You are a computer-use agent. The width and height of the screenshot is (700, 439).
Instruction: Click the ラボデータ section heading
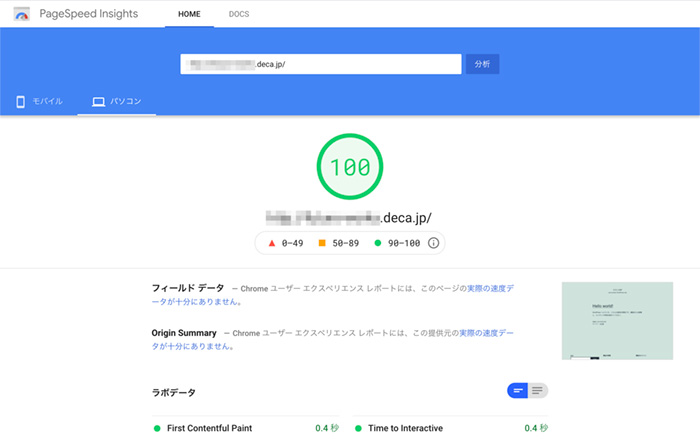[174, 393]
